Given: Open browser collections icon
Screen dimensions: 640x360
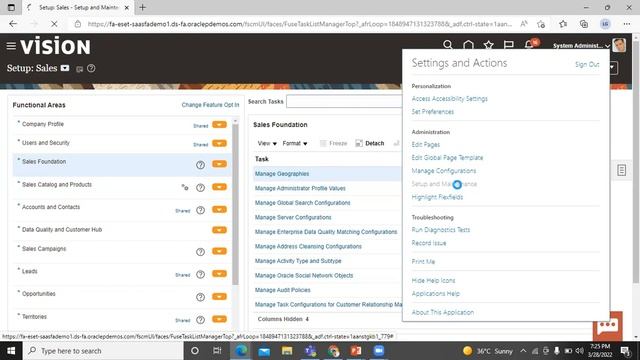Looking at the screenshot, I should (584, 24).
